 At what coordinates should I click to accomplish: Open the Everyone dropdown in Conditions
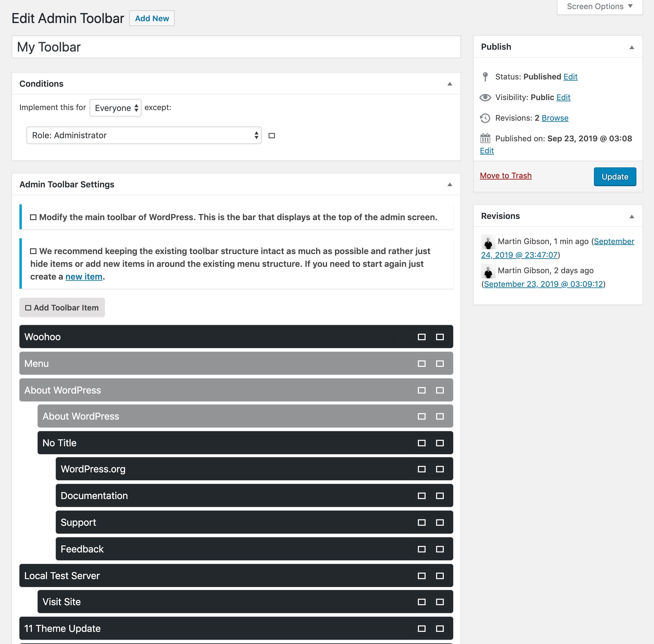115,108
